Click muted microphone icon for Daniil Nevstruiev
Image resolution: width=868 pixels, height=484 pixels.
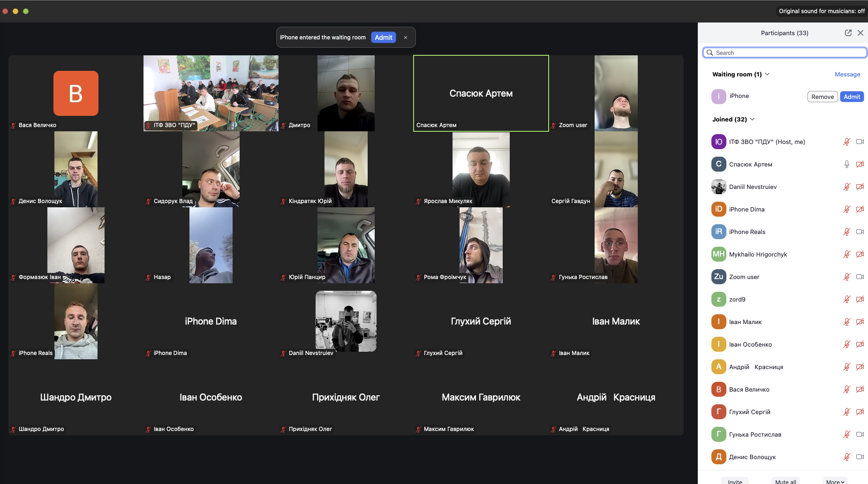tap(846, 187)
